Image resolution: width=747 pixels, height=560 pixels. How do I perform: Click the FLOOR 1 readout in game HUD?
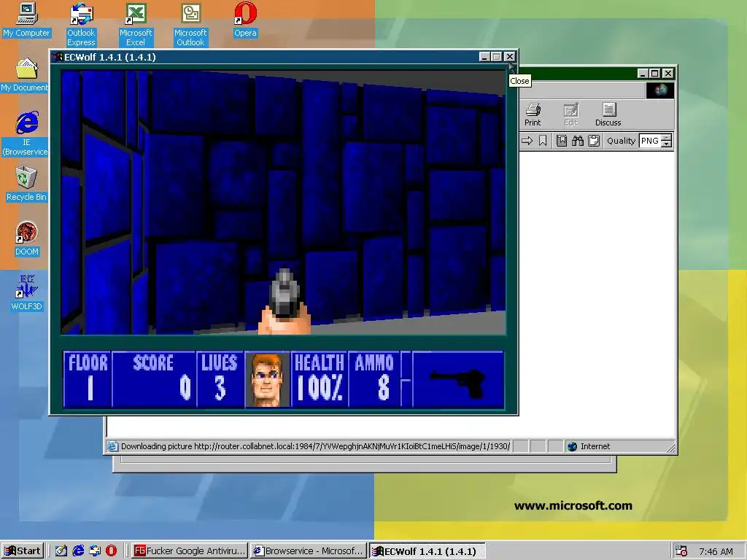pos(88,379)
